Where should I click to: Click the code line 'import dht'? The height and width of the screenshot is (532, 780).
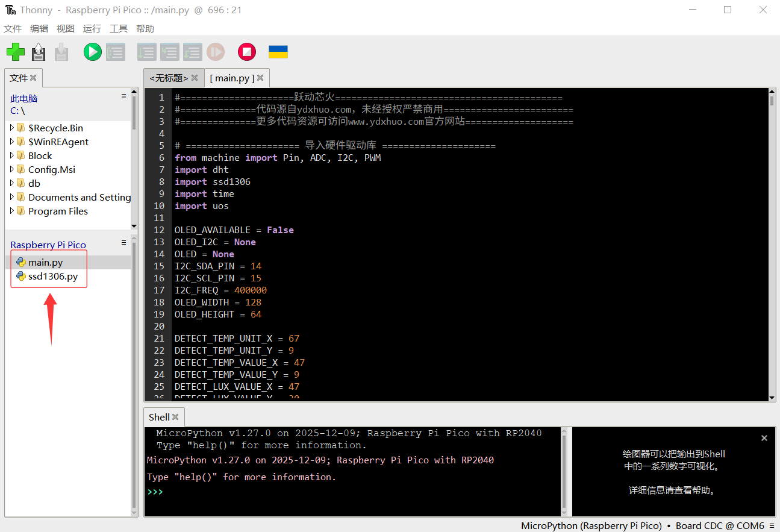click(x=202, y=170)
